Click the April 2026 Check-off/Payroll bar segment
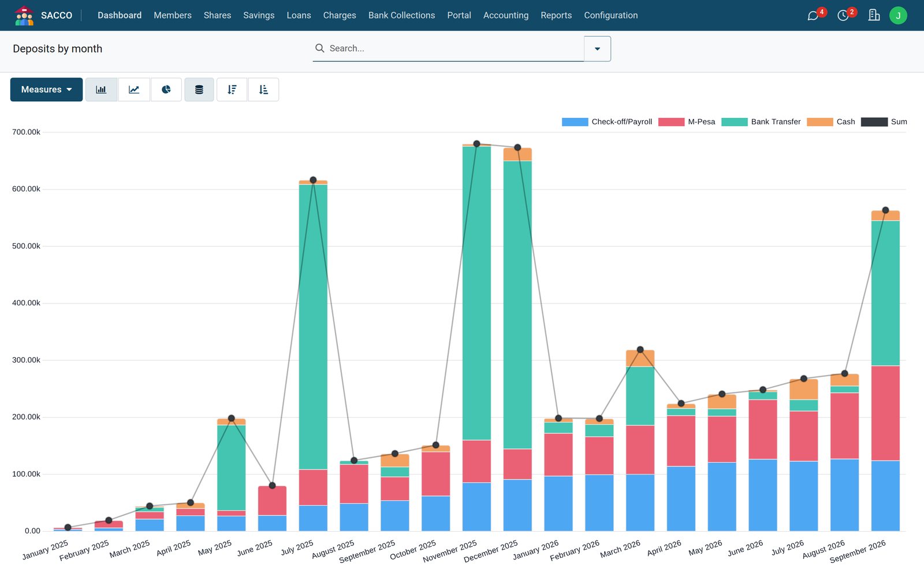924x578 pixels. pos(681,499)
